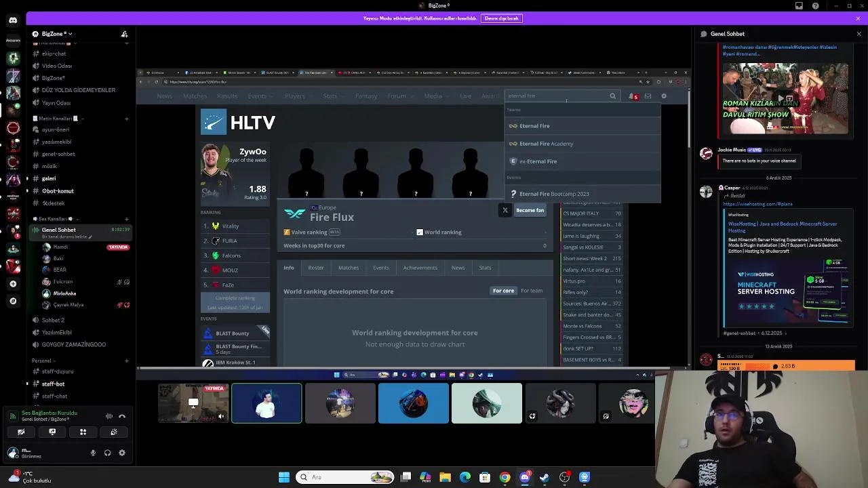
Task: Open Windows Start menu
Action: pos(284,477)
